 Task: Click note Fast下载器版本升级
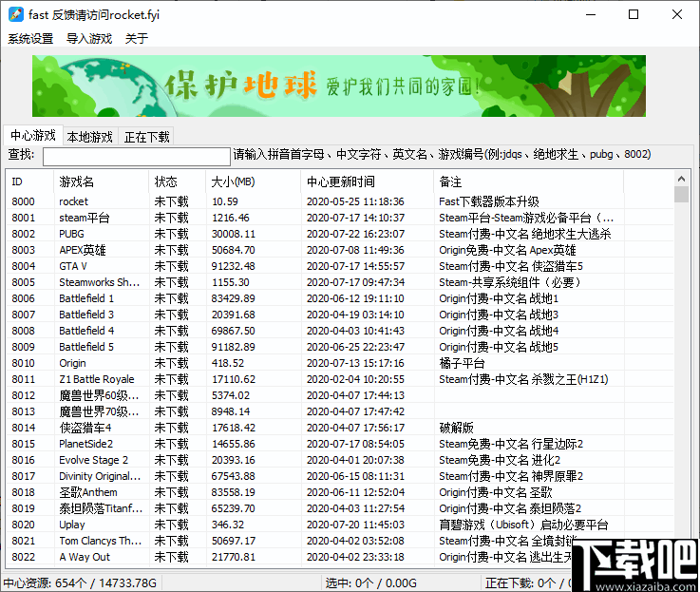489,201
